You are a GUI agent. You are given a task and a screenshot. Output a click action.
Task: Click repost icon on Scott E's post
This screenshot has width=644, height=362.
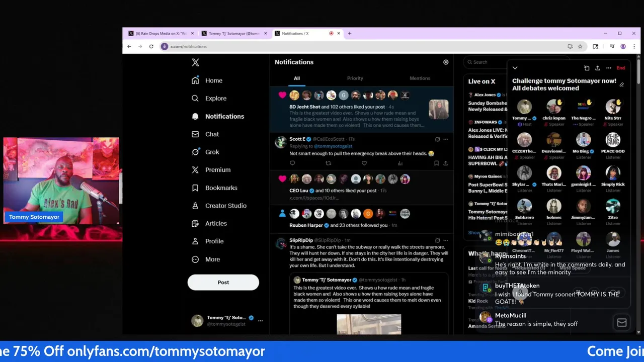[x=329, y=163]
